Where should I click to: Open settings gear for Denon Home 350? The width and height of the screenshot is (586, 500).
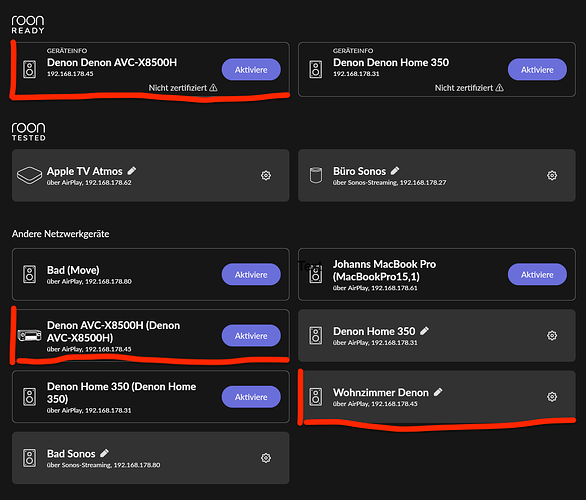point(552,336)
